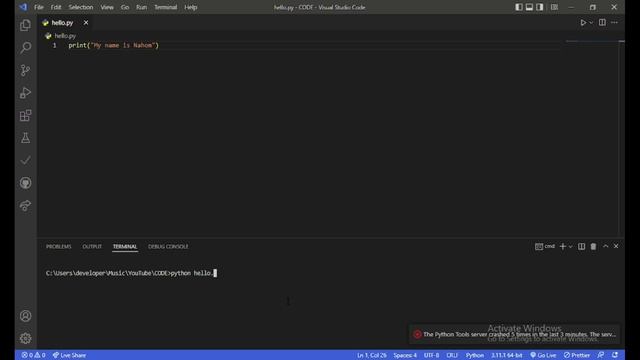This screenshot has width=640, height=360.
Task: Open the GitHub view in activity bar
Action: 25,183
